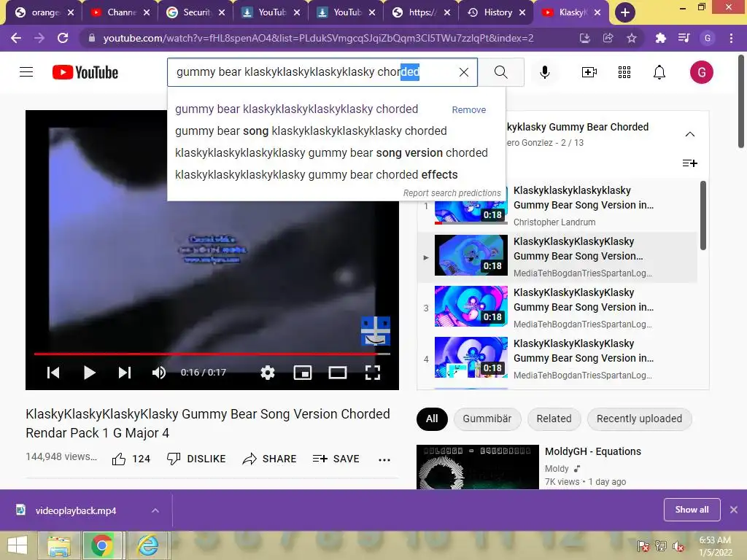Image resolution: width=747 pixels, height=560 pixels.
Task: Select the Gummibär filter chip
Action: 487,419
